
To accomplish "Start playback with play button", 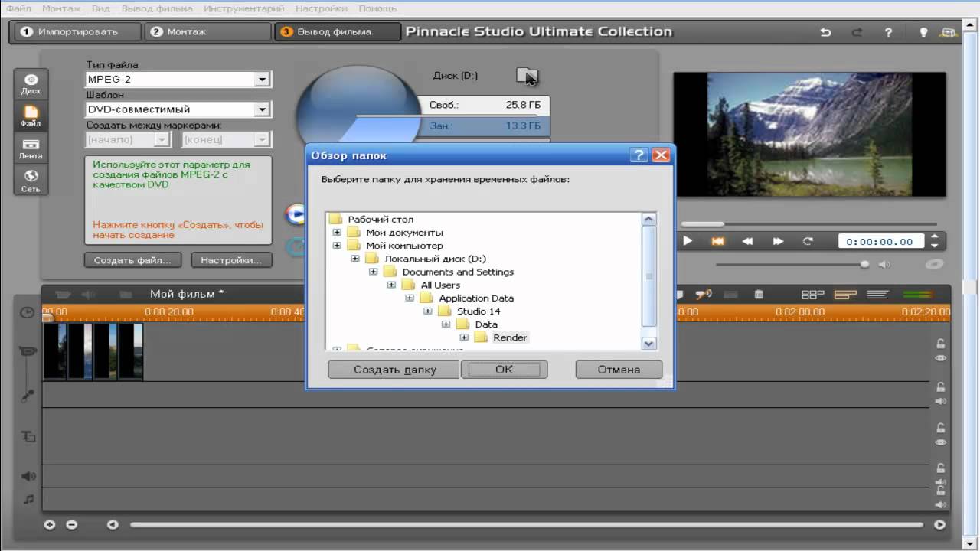I will coord(688,241).
